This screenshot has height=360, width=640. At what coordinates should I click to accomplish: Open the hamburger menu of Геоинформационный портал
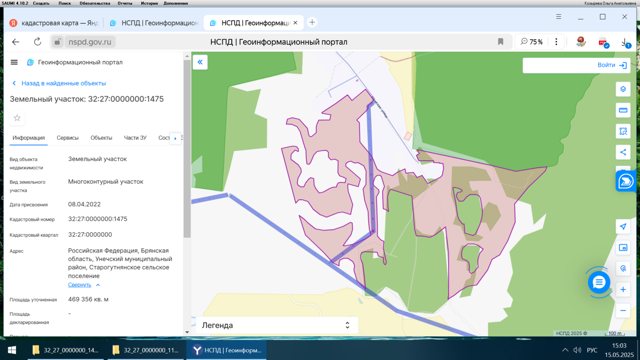point(14,62)
